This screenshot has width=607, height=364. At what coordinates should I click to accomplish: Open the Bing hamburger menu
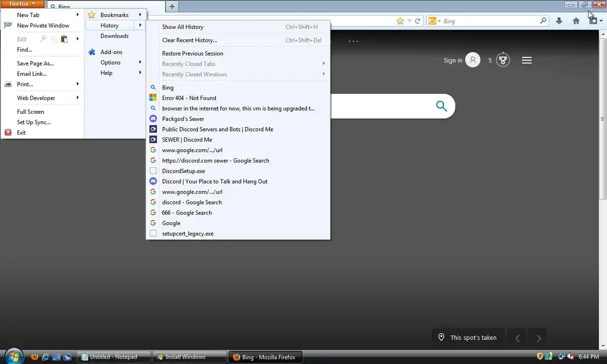tap(527, 60)
